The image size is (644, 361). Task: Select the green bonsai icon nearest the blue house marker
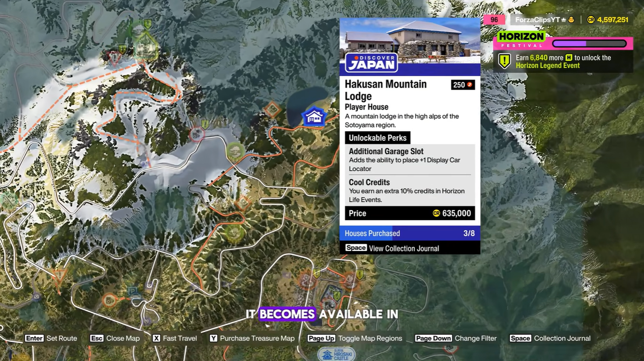coord(235,153)
